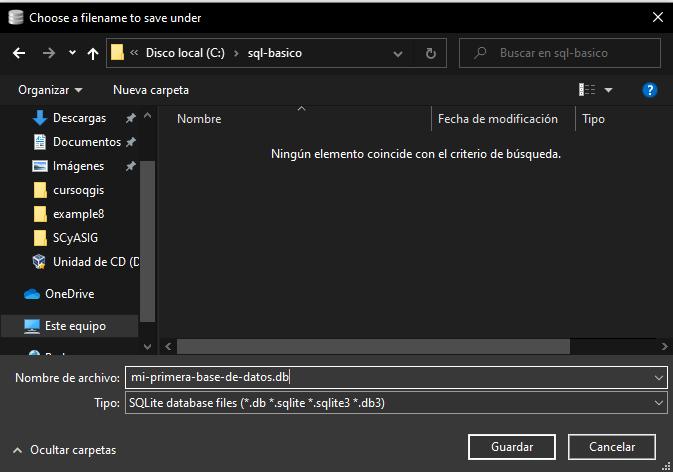The width and height of the screenshot is (673, 472).
Task: Open the Tipo file type dropdown
Action: point(657,402)
